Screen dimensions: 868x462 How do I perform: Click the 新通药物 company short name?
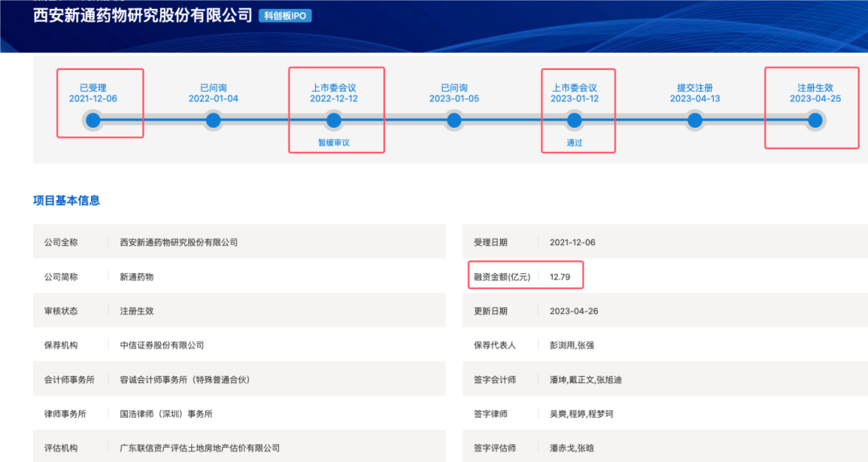(137, 276)
